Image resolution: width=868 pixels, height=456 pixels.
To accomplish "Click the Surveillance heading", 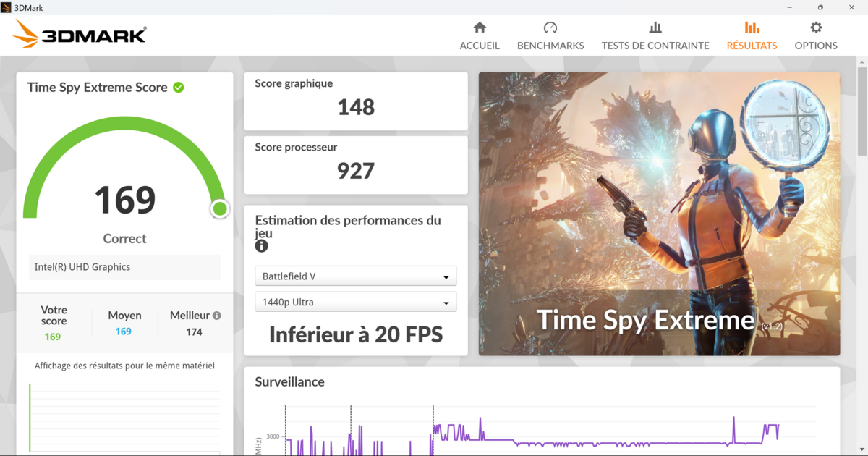I will click(289, 381).
